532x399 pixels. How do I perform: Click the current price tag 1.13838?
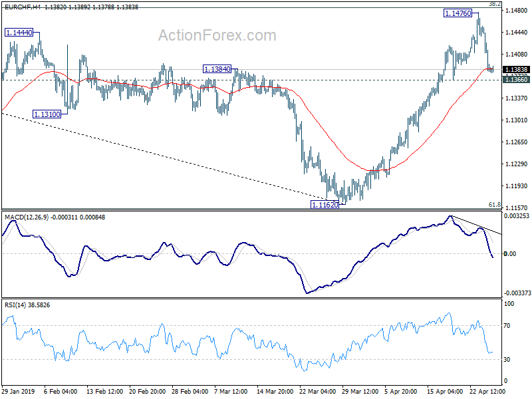pyautogui.click(x=517, y=70)
